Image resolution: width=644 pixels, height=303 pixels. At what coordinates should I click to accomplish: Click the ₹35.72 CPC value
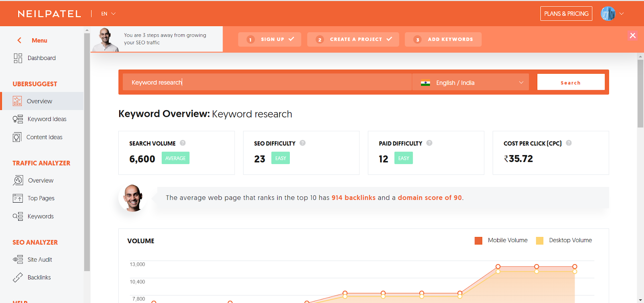coord(518,159)
